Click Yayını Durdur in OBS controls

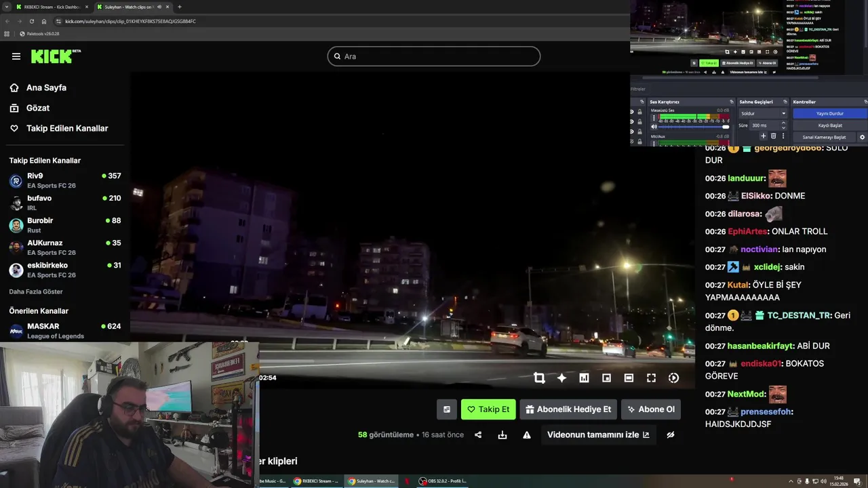(x=829, y=114)
